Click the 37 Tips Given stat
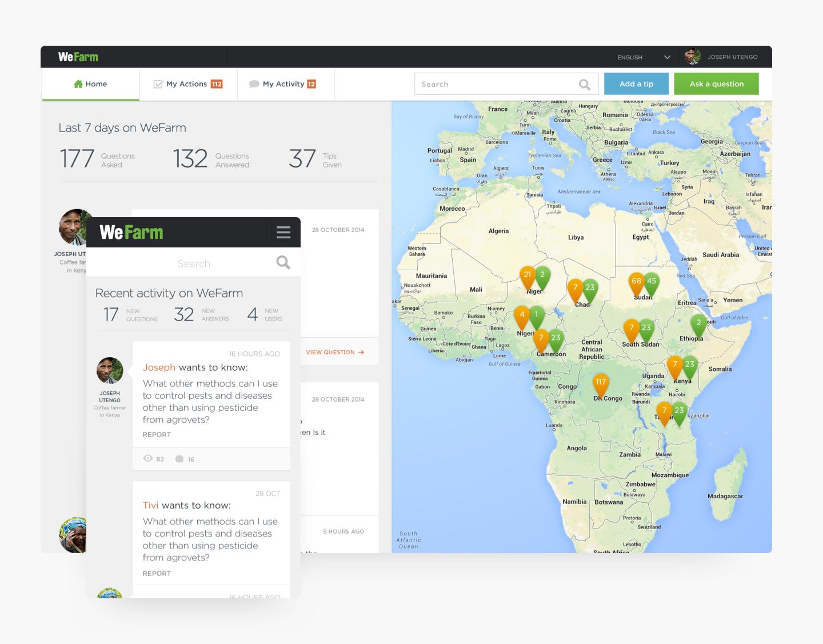Viewport: 823px width, 644px height. (315, 159)
